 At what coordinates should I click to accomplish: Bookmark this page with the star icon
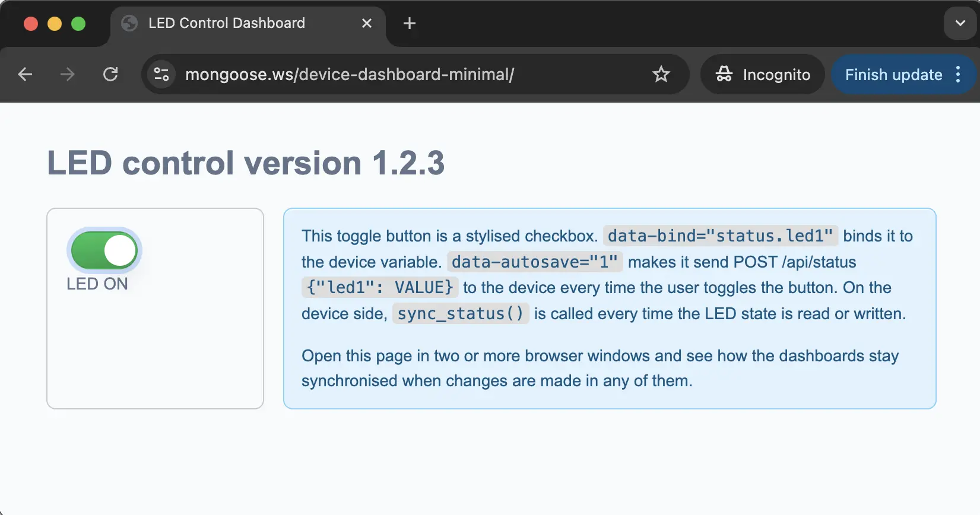661,74
